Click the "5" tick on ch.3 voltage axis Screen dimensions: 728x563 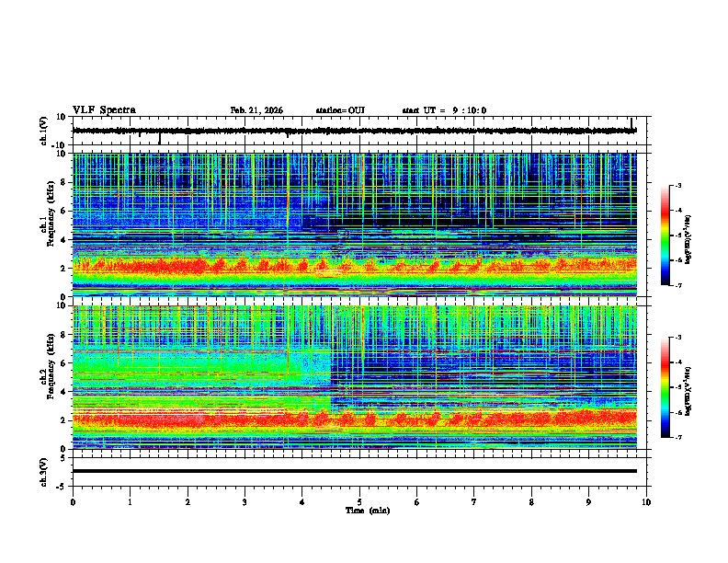pos(63,457)
